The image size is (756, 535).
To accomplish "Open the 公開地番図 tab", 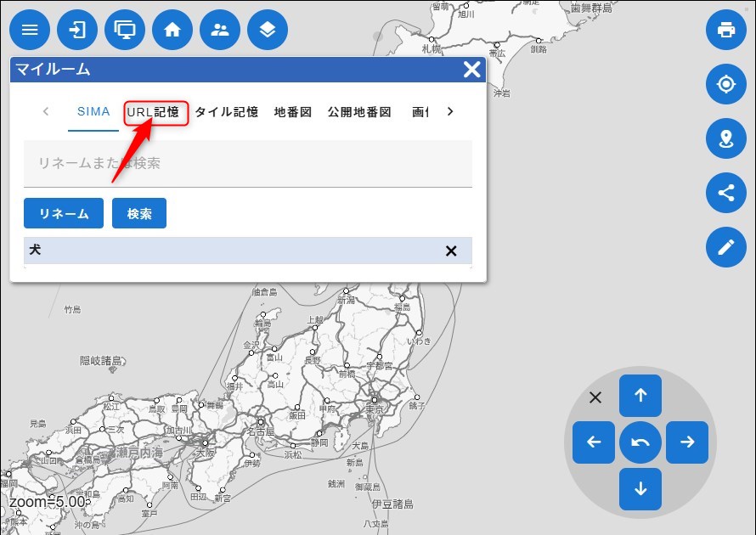I will click(x=359, y=112).
